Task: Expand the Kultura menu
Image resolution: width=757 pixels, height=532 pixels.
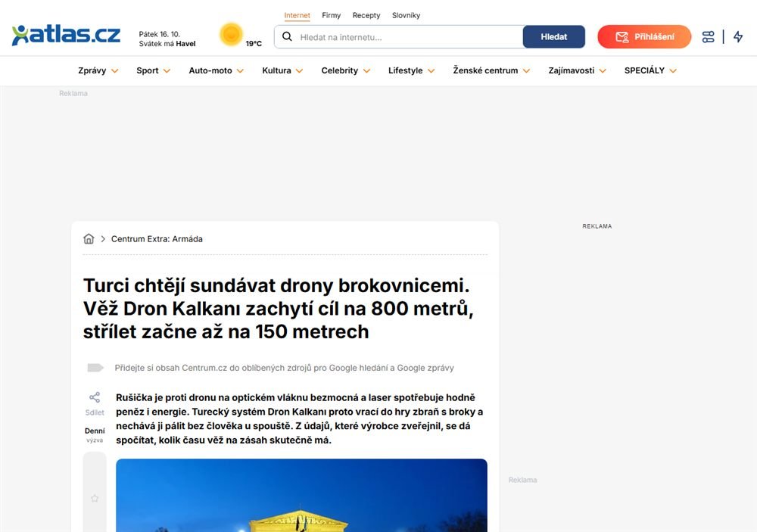Action: pyautogui.click(x=282, y=70)
